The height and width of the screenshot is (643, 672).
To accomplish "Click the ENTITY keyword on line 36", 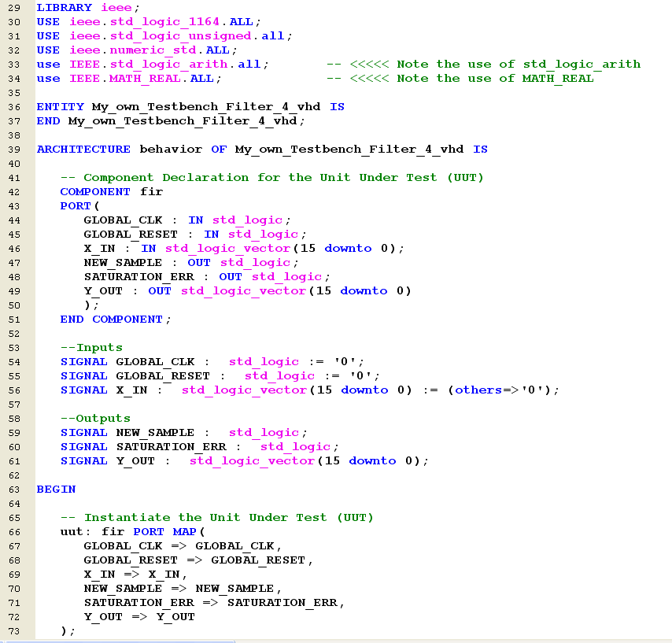I will (x=61, y=107).
